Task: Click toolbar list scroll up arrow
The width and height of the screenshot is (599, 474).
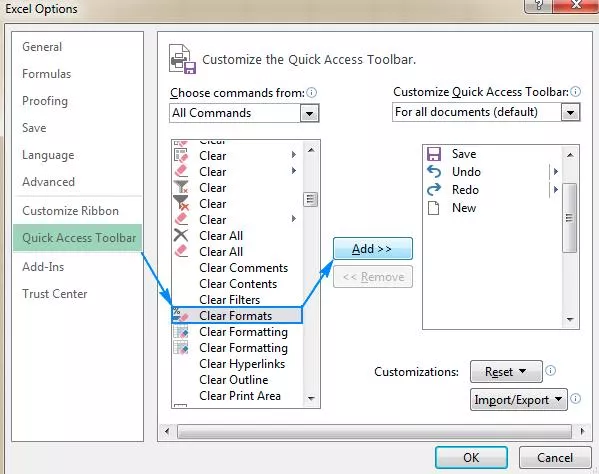Action: [x=570, y=155]
